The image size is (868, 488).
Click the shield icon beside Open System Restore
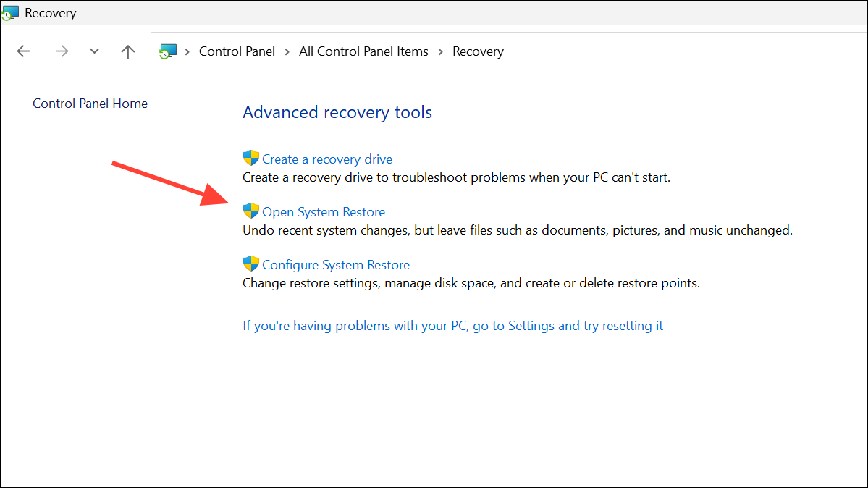click(x=250, y=211)
